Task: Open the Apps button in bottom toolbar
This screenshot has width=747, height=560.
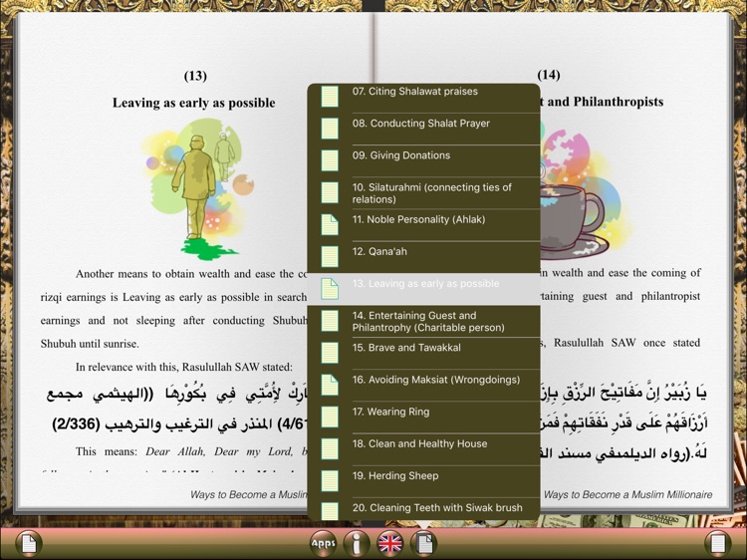Action: pyautogui.click(x=324, y=543)
